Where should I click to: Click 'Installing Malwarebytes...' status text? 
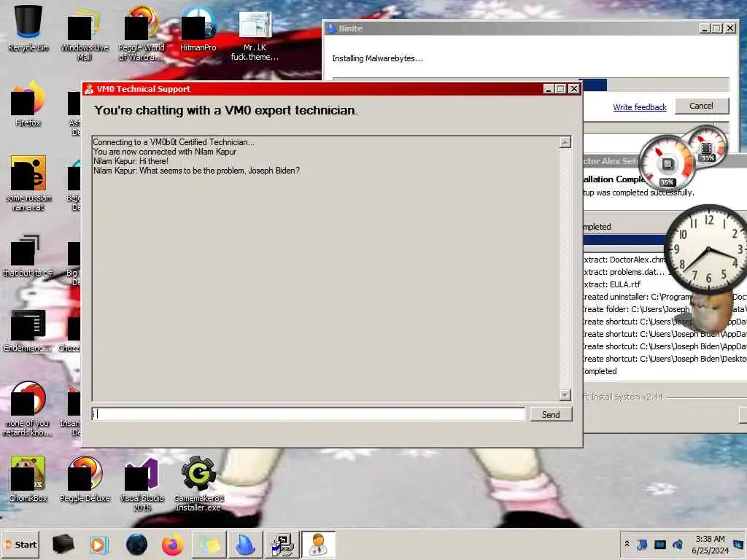(x=377, y=58)
